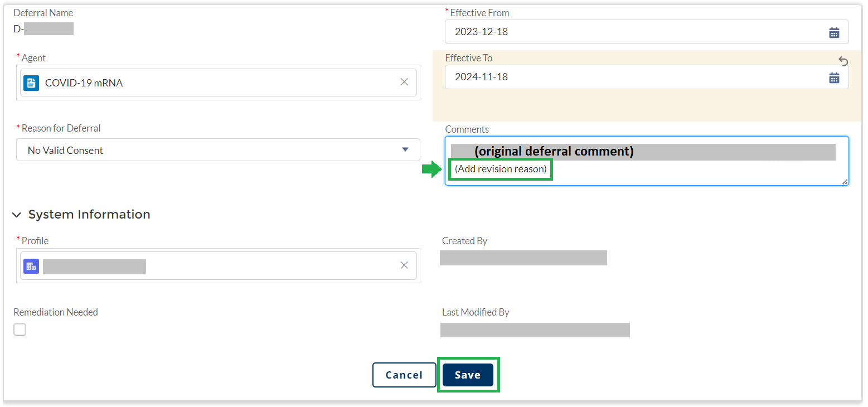
Task: Click the Agent lookup field
Action: (218, 83)
